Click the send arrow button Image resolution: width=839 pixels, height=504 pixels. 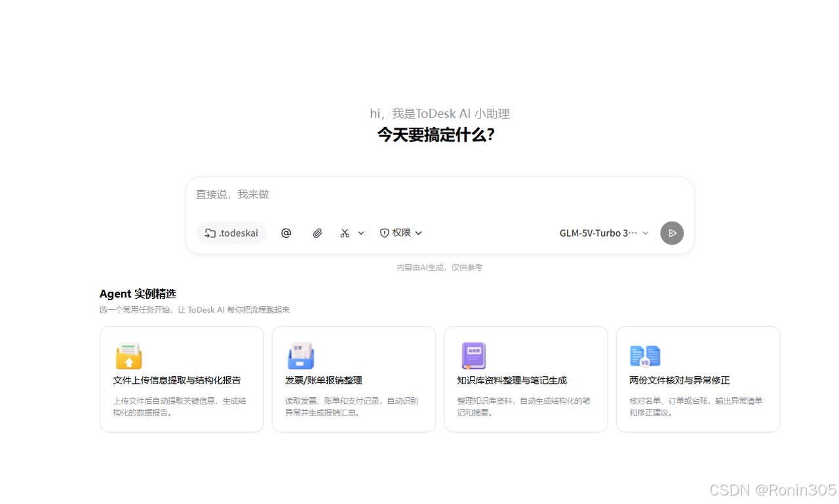click(x=672, y=233)
